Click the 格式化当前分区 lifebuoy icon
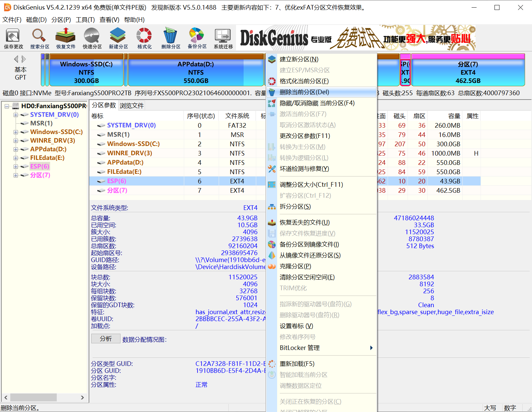The image size is (532, 412). [272, 81]
